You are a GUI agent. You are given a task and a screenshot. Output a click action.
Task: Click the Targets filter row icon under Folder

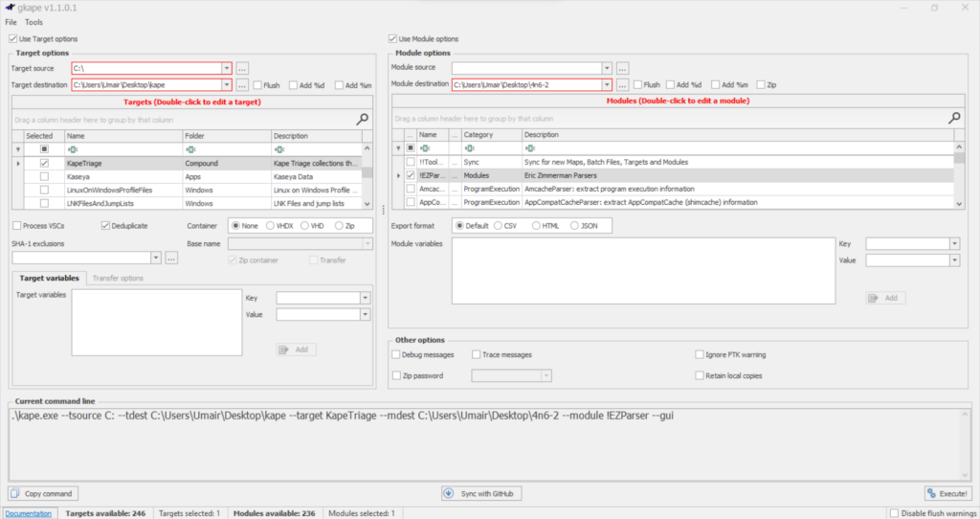[190, 149]
